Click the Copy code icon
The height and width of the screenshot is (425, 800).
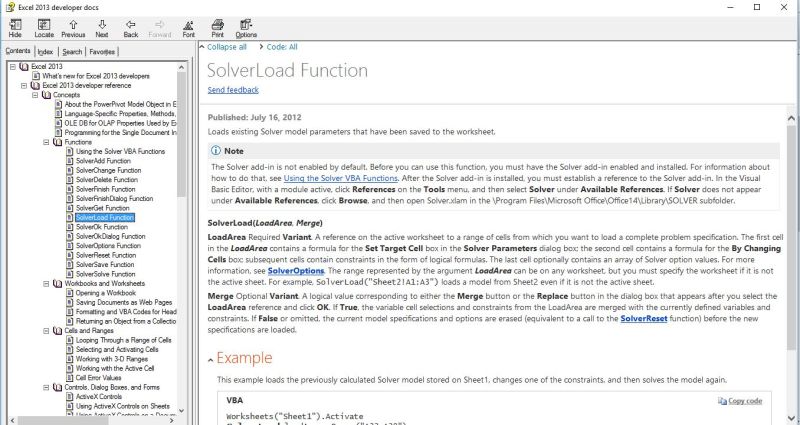(x=722, y=401)
